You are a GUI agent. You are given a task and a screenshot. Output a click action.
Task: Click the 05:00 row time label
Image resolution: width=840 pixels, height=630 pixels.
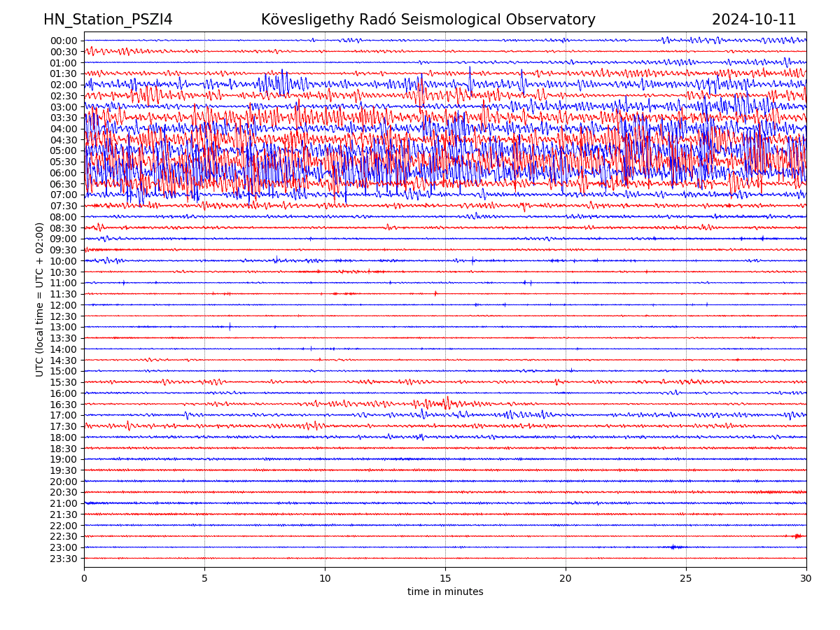click(63, 151)
